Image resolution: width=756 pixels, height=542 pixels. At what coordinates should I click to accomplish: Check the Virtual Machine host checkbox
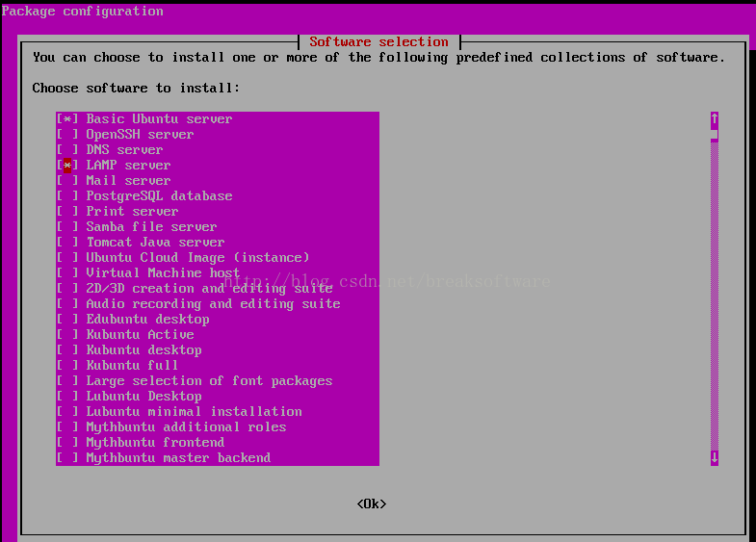point(67,273)
